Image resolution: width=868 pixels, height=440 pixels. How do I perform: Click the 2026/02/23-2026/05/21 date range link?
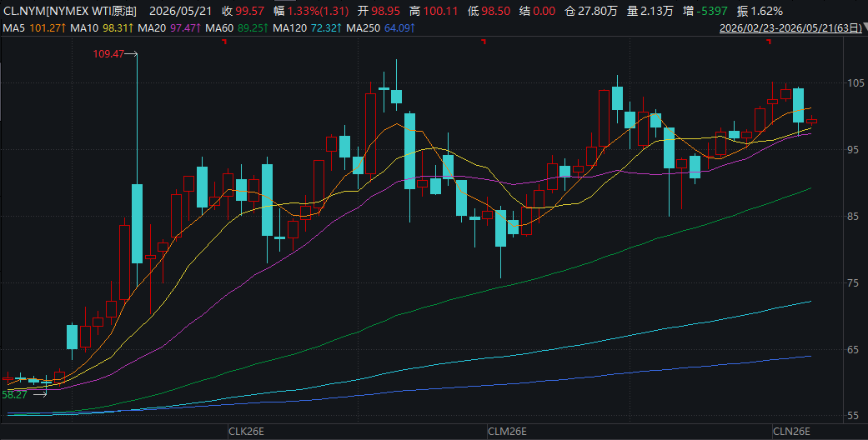790,27
